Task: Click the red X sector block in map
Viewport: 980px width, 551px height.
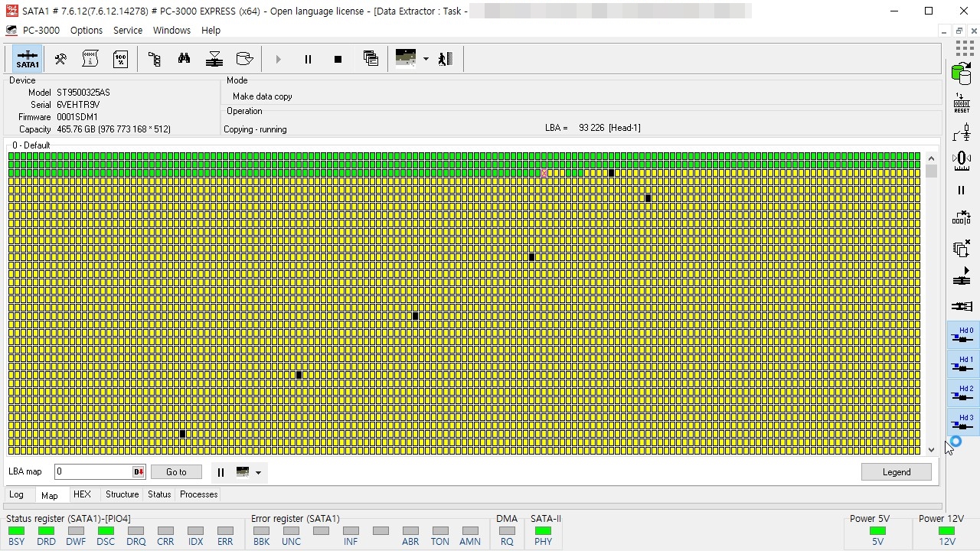Action: click(544, 174)
